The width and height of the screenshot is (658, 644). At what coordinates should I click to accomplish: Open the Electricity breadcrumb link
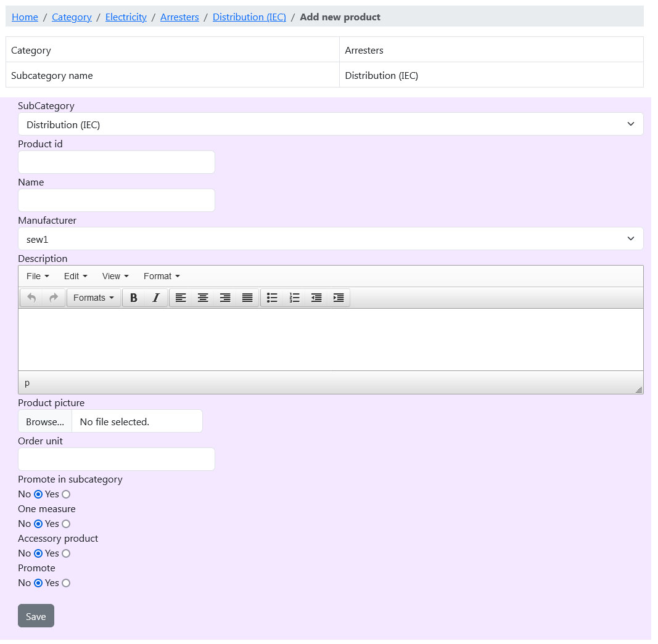(127, 17)
